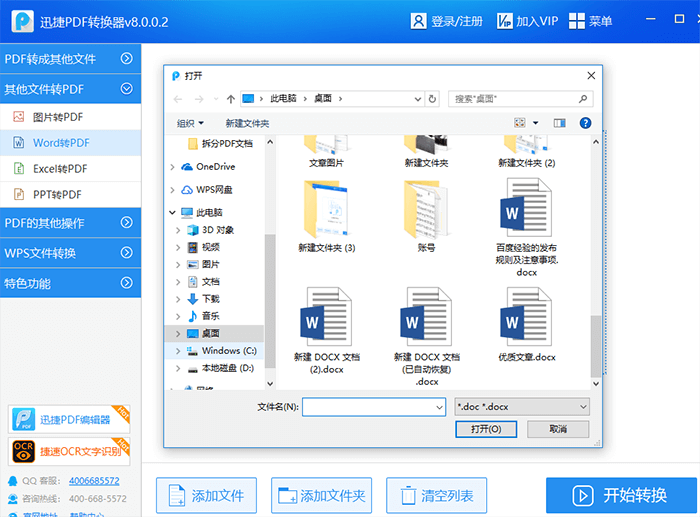Select Word转PDF in the sidebar

pos(71,143)
